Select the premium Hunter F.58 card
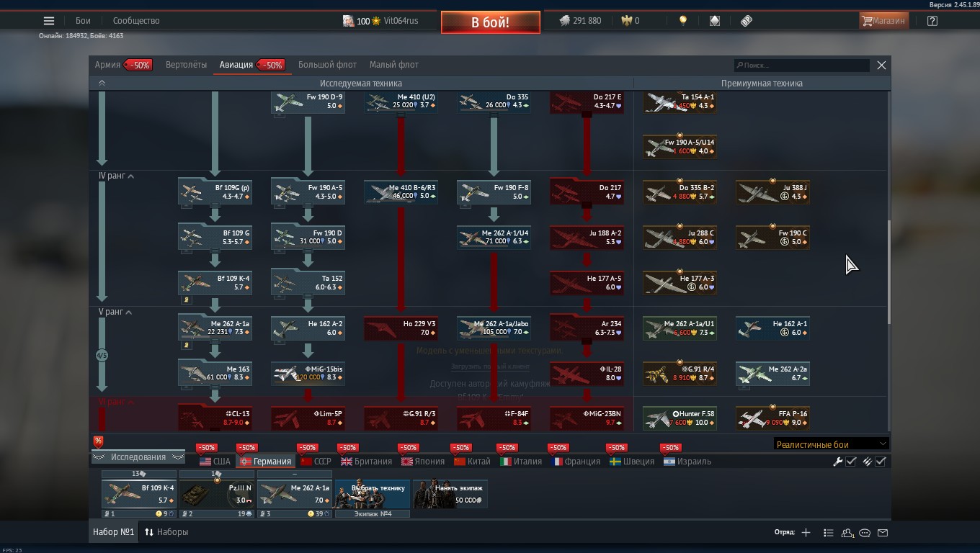The image size is (980, 553). tap(680, 418)
